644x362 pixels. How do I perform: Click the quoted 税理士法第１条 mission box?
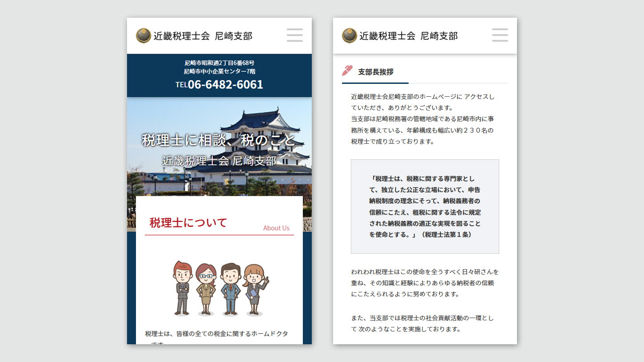425,206
